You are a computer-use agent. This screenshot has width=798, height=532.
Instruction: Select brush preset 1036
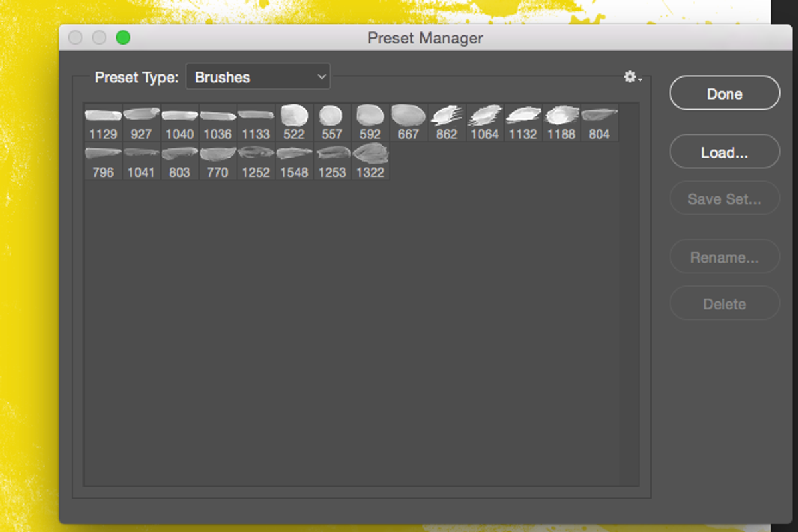pyautogui.click(x=217, y=123)
